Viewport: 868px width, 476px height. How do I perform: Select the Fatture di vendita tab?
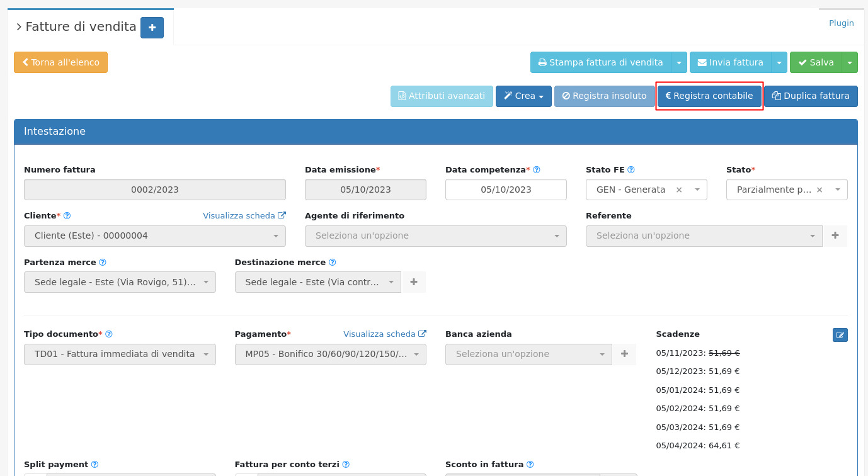[x=81, y=27]
